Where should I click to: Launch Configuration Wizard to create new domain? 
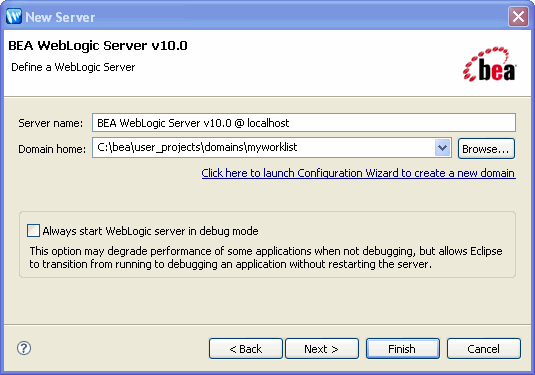click(x=358, y=173)
